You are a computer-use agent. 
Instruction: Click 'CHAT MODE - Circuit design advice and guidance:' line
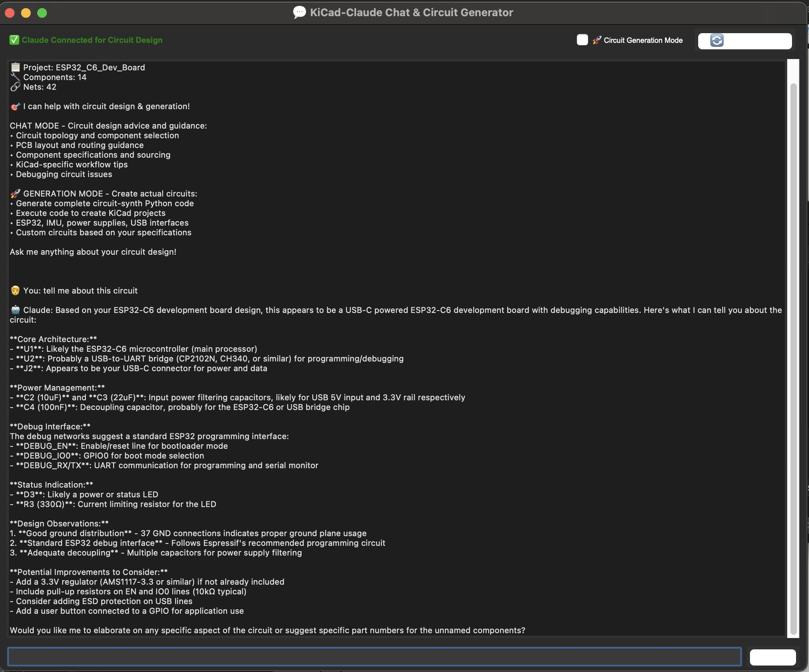pyautogui.click(x=108, y=126)
